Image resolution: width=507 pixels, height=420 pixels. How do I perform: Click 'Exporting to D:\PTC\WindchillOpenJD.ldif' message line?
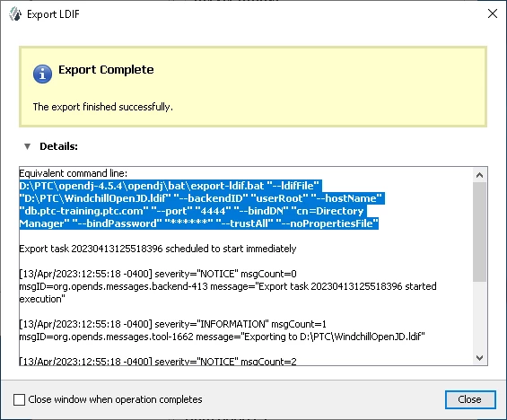coord(222,337)
